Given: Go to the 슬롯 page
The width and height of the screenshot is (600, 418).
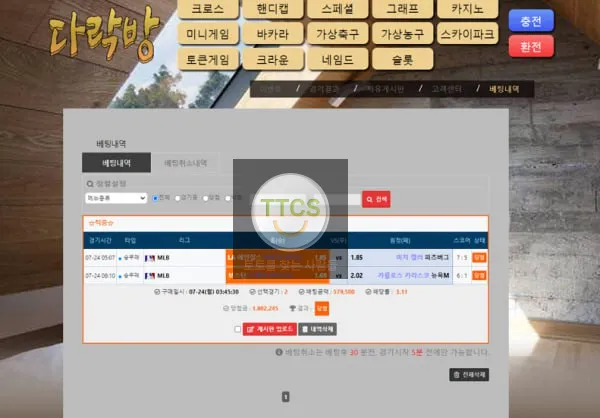Looking at the screenshot, I should tap(402, 59).
